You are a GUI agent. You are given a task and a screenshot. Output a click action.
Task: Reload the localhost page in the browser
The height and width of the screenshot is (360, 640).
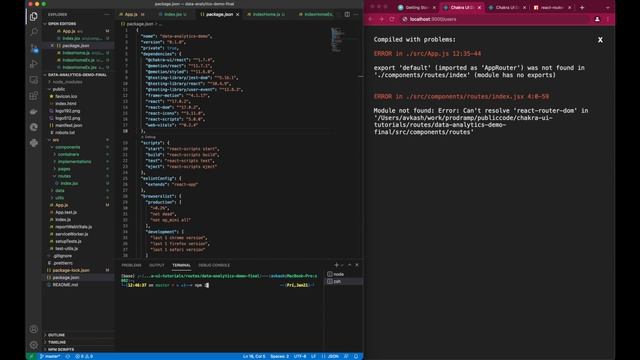pyautogui.click(x=392, y=19)
